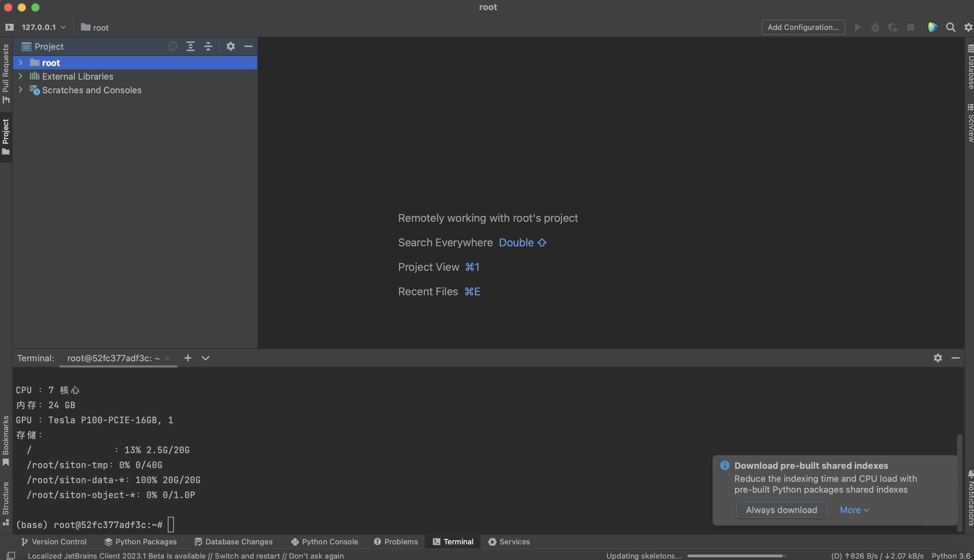Click the terminal command prompt line
The width and height of the screenshot is (974, 560).
[x=95, y=525]
